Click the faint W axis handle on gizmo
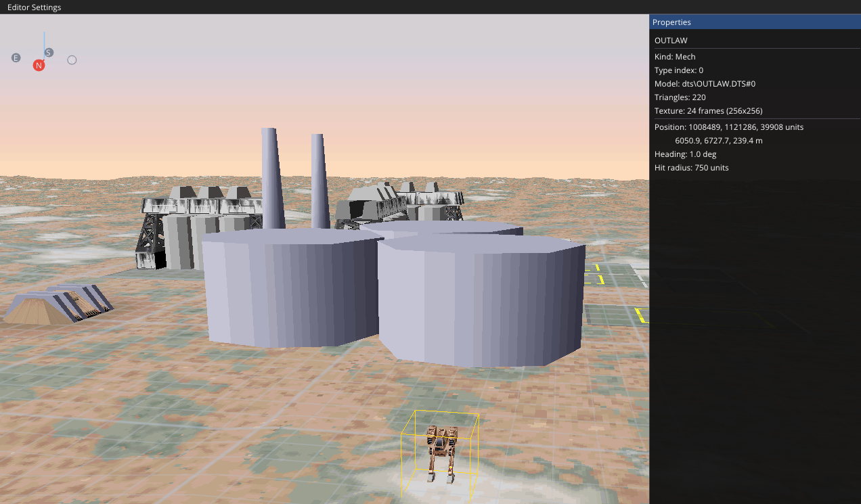 tap(72, 60)
